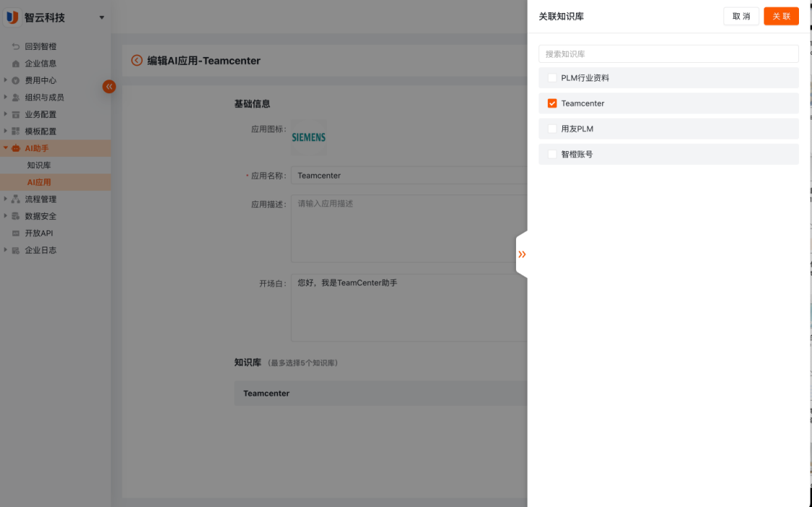Screen dimensions: 812x507
Task: Click the 流程管理 flowchart icon
Action: pyautogui.click(x=15, y=199)
